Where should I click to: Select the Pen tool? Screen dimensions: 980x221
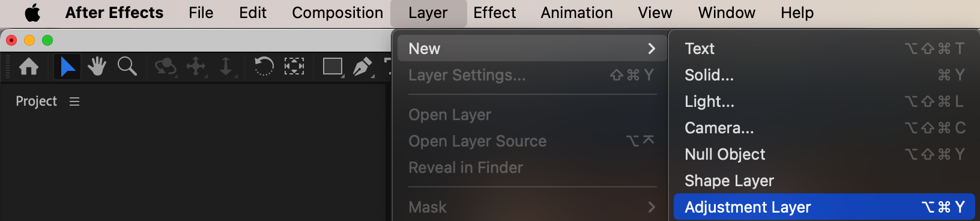pos(363,67)
